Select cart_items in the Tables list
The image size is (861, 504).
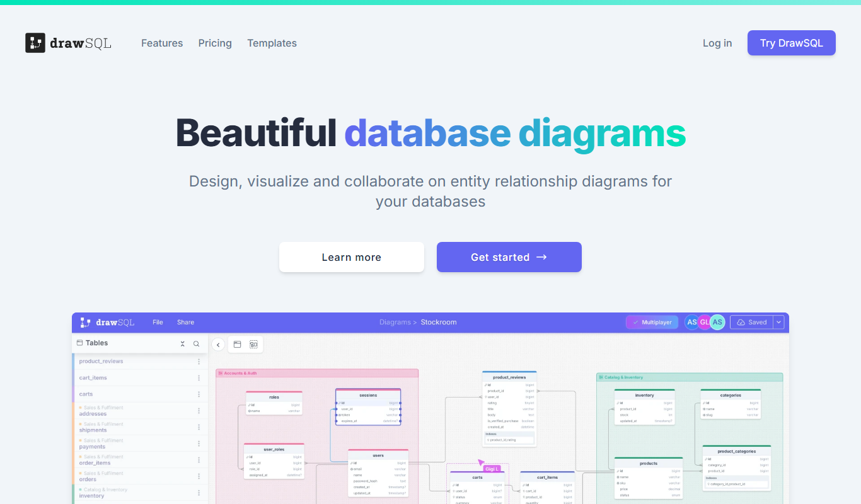(93, 378)
